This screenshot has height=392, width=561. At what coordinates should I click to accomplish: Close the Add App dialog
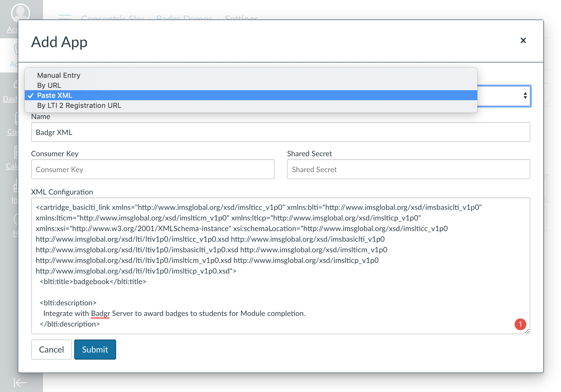(523, 40)
